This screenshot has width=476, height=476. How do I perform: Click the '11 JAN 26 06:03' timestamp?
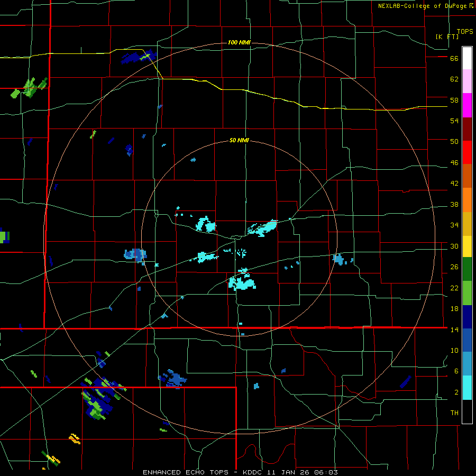tap(303, 472)
